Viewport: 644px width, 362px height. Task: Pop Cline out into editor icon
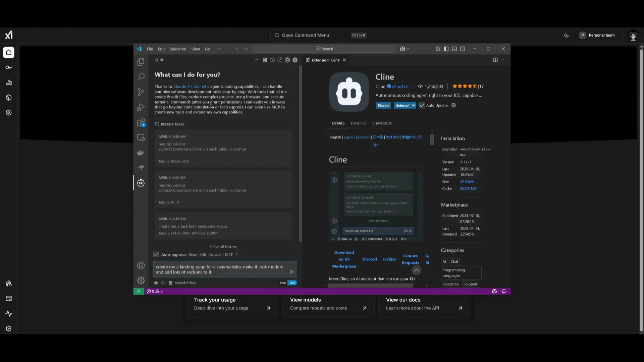tap(280, 60)
